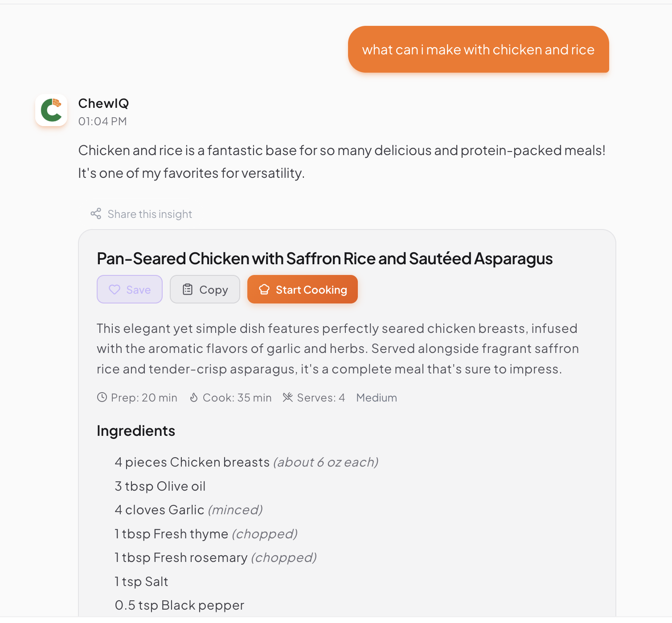The width and height of the screenshot is (672, 623).
Task: Click the clipboard icon in the Copy button
Action: 188,290
